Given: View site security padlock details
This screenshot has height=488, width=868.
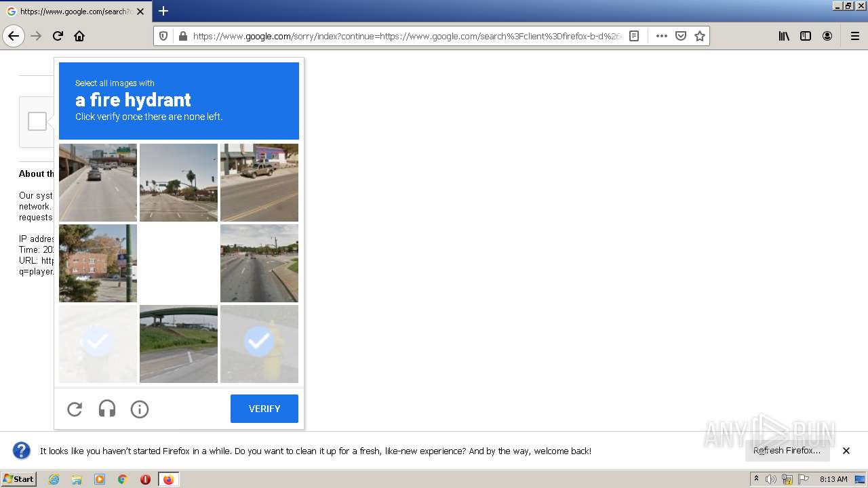Looking at the screenshot, I should pyautogui.click(x=182, y=36).
